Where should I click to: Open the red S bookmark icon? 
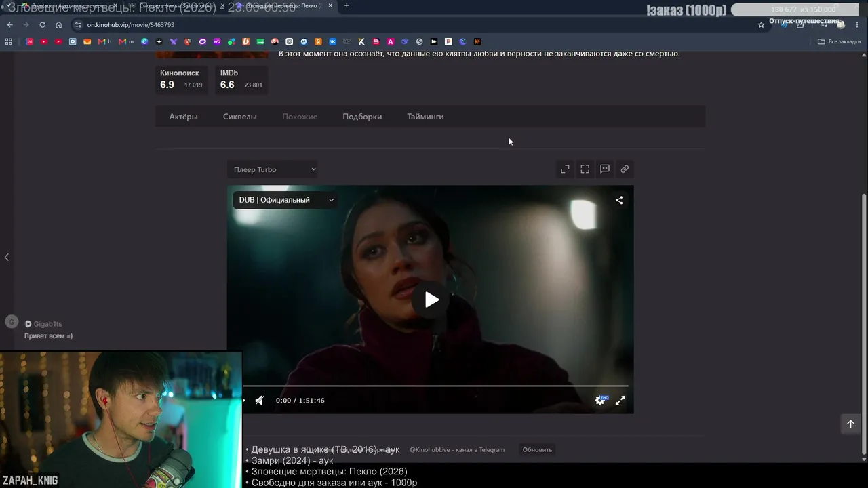pos(376,41)
